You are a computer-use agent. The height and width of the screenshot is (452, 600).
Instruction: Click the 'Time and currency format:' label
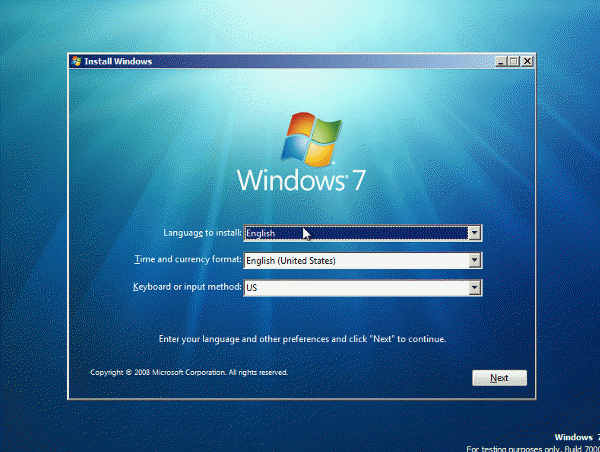point(188,259)
